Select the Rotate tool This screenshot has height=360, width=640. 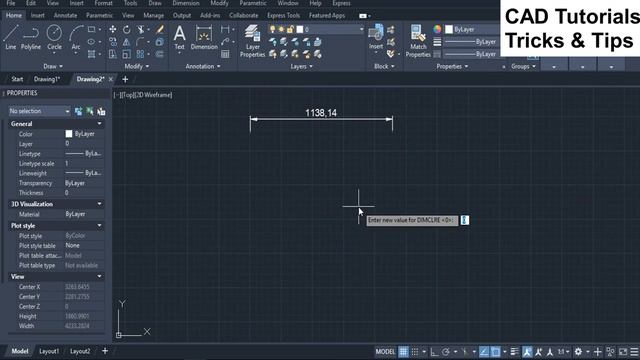point(127,29)
